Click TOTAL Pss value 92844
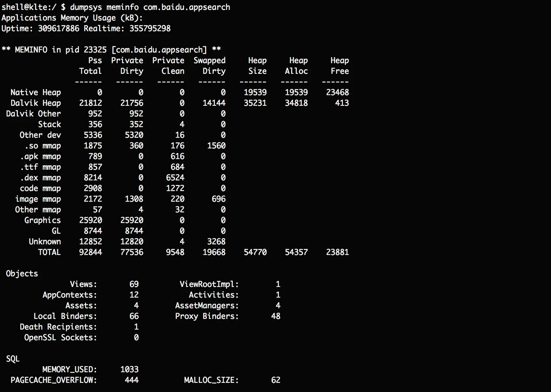The image size is (551, 392). (x=91, y=252)
